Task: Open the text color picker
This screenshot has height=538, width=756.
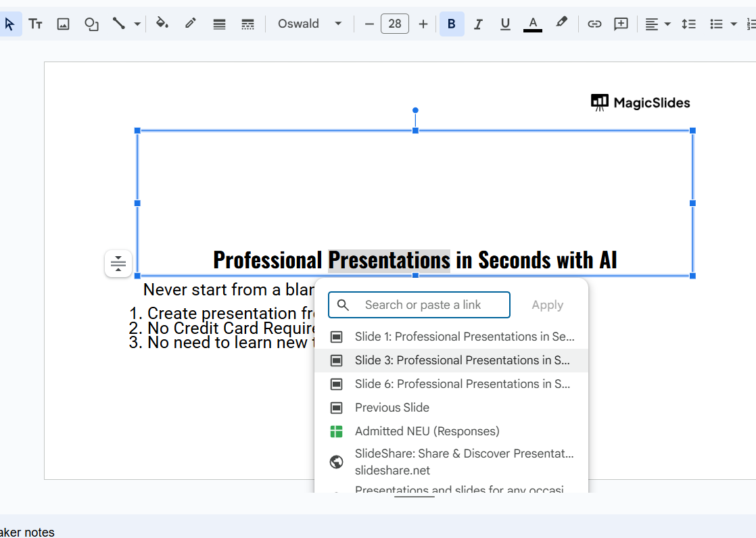Action: click(533, 24)
